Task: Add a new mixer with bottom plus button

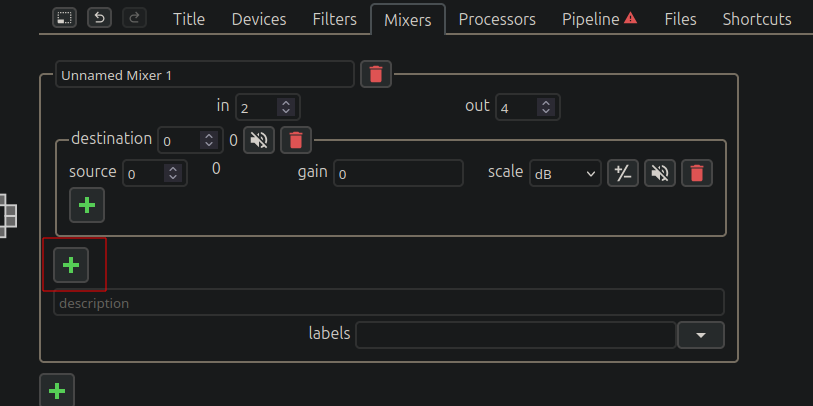Action: pyautogui.click(x=57, y=390)
